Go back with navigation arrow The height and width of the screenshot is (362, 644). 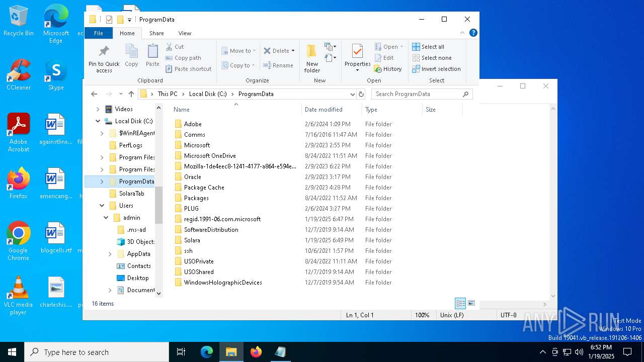(x=94, y=94)
